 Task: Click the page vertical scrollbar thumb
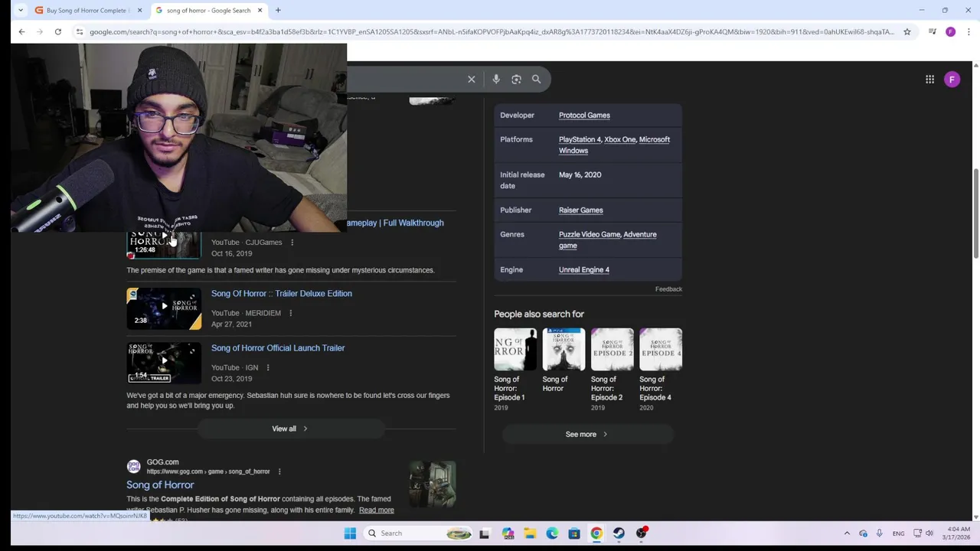point(976,213)
